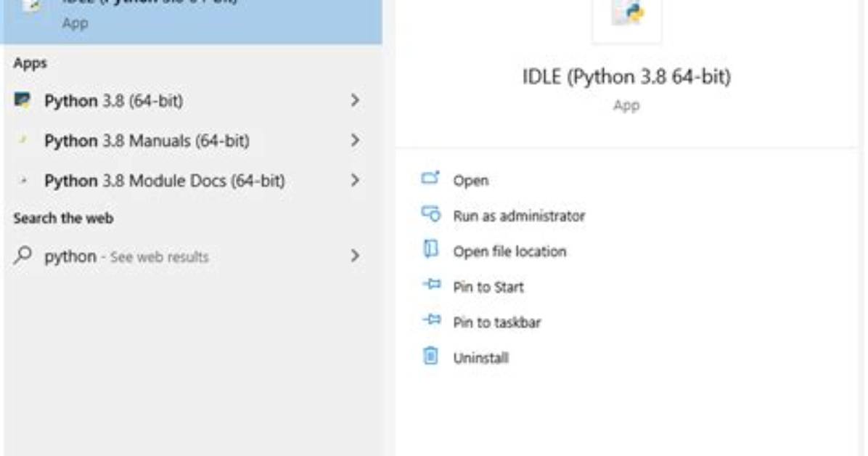
Task: Click the Python 3.8 Module Docs icon
Action: pyautogui.click(x=23, y=181)
